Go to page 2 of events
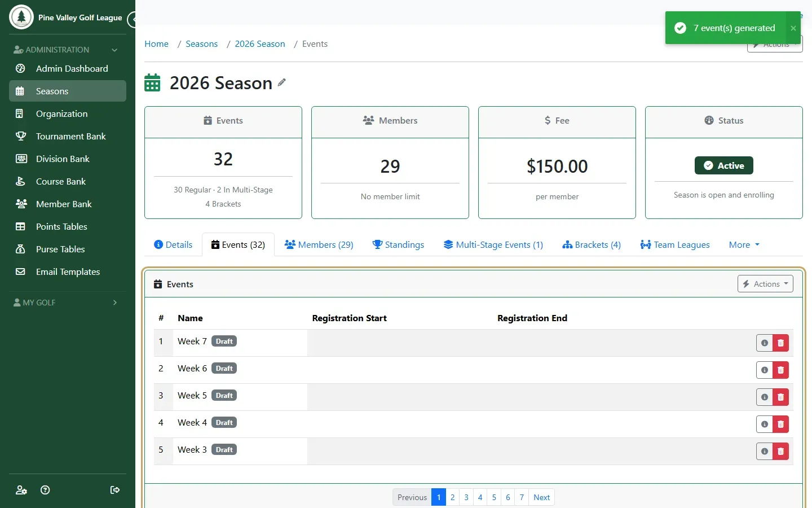This screenshot has width=812, height=508. [x=452, y=497]
